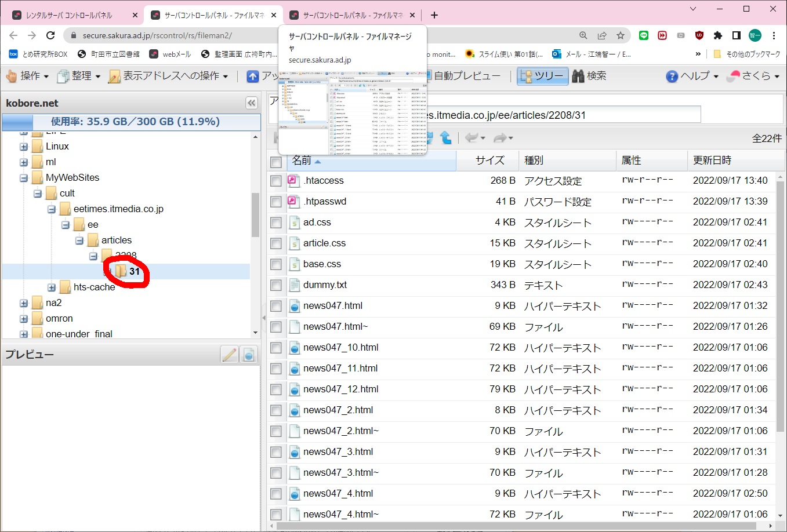Check the box for .htaccess
The width and height of the screenshot is (787, 532).
276,181
